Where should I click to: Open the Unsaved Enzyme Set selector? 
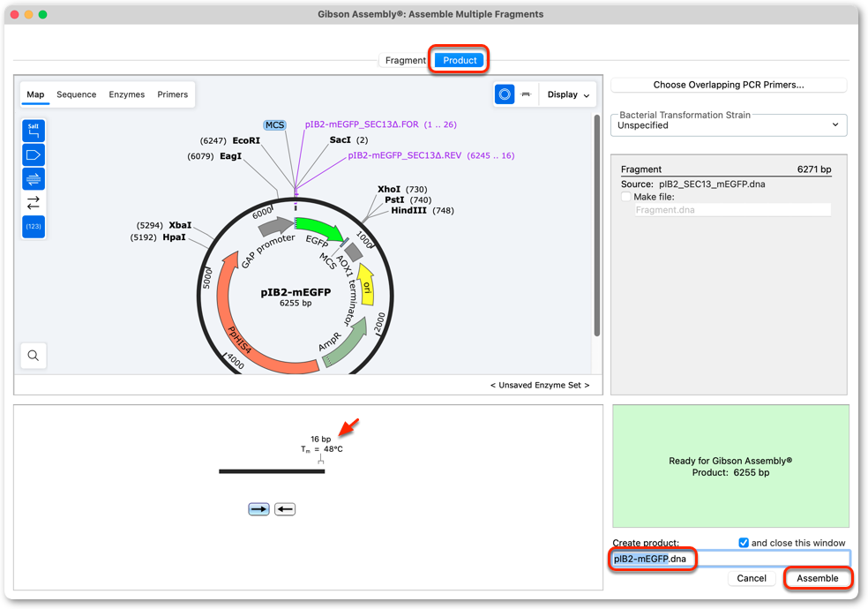click(x=540, y=385)
